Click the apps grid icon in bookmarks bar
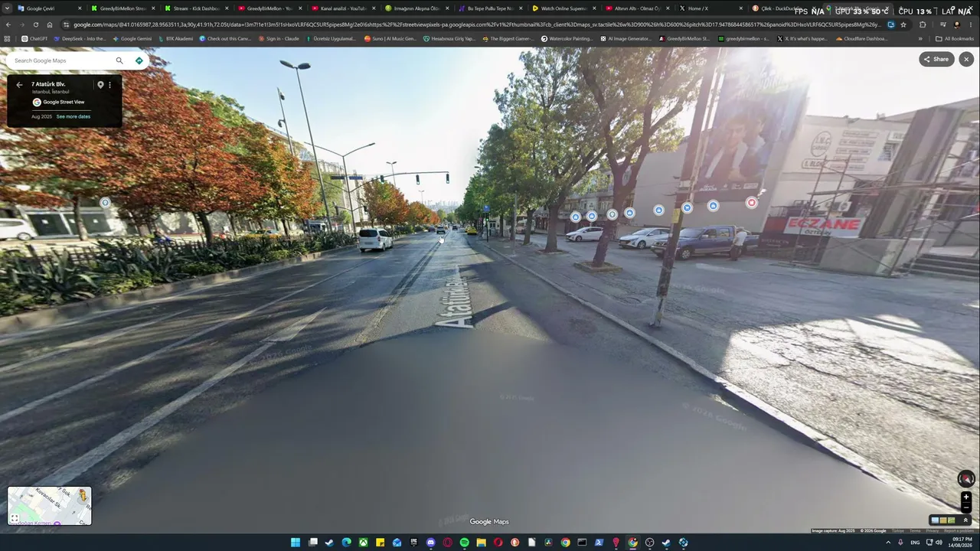Screen dimensions: 980x551 pyautogui.click(x=8, y=38)
